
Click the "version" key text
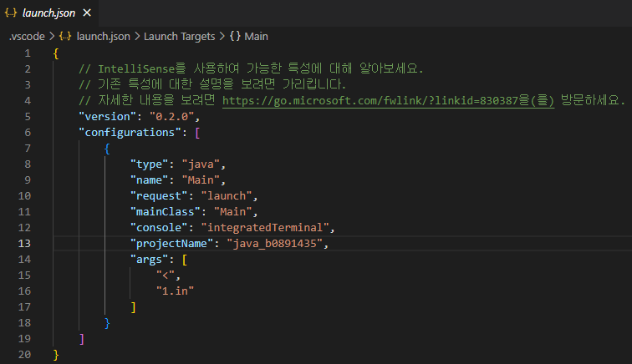(x=108, y=116)
